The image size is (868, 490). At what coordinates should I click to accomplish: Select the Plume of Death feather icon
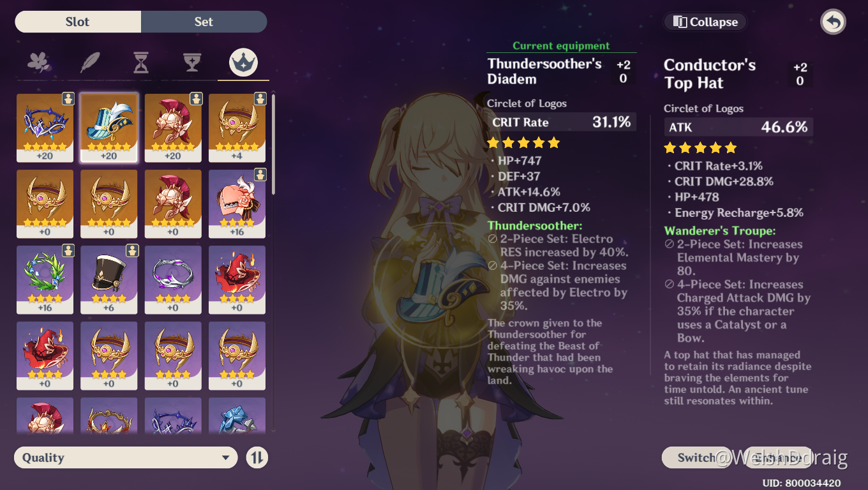click(x=90, y=63)
